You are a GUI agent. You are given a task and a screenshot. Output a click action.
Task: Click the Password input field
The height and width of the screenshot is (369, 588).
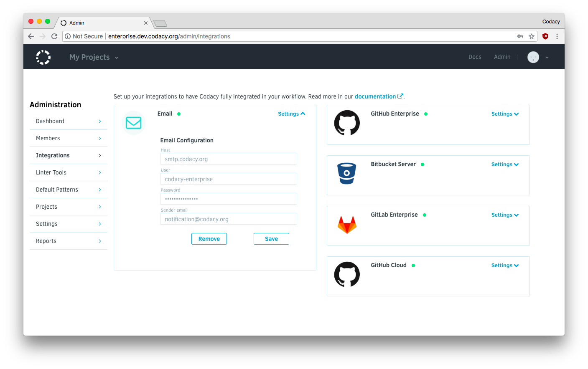[x=229, y=199]
